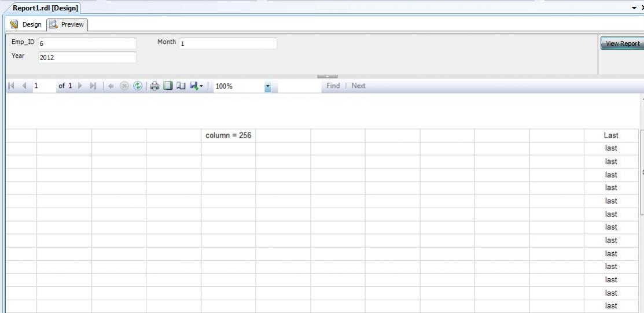
Task: Click the 'Last' header cell
Action: [x=611, y=135]
